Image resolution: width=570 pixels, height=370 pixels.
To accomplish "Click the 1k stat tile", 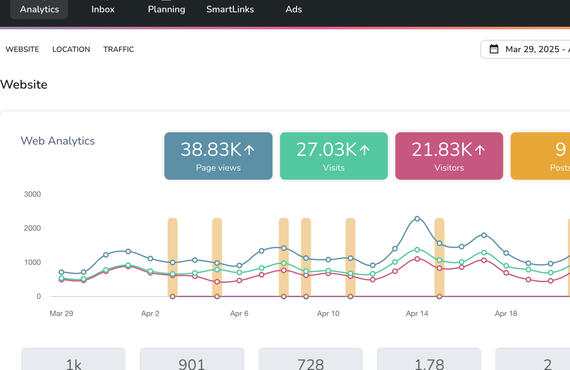I will click(73, 359).
